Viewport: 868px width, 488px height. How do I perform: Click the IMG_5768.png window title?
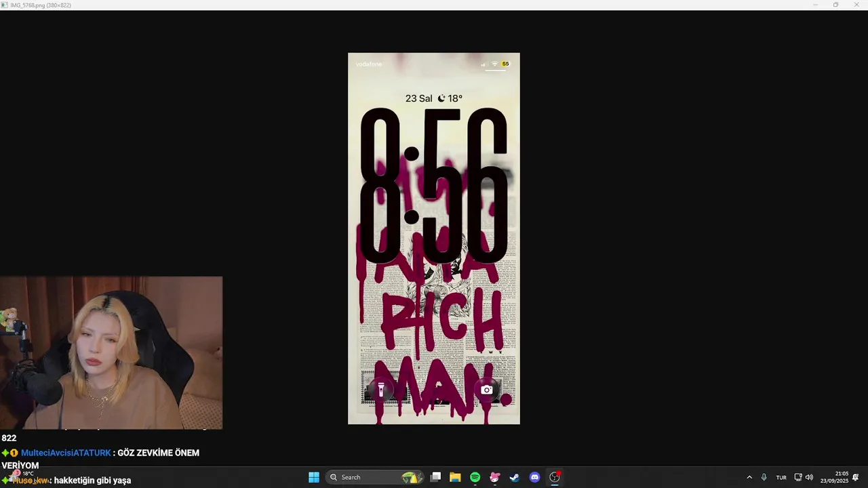41,5
